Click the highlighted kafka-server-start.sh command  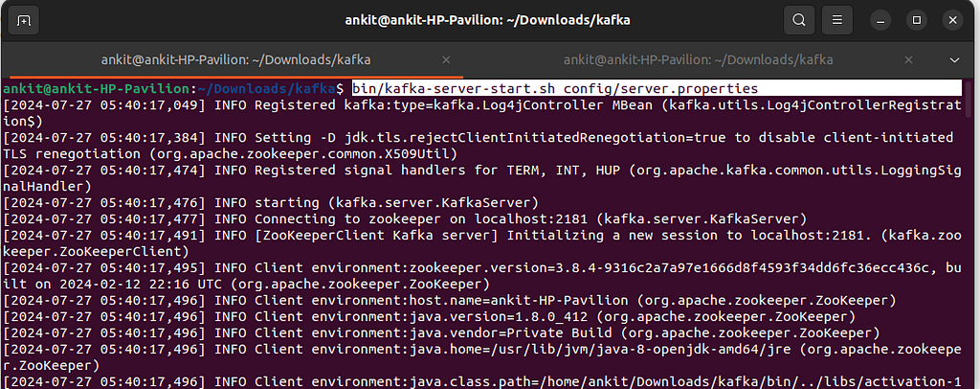coord(555,88)
